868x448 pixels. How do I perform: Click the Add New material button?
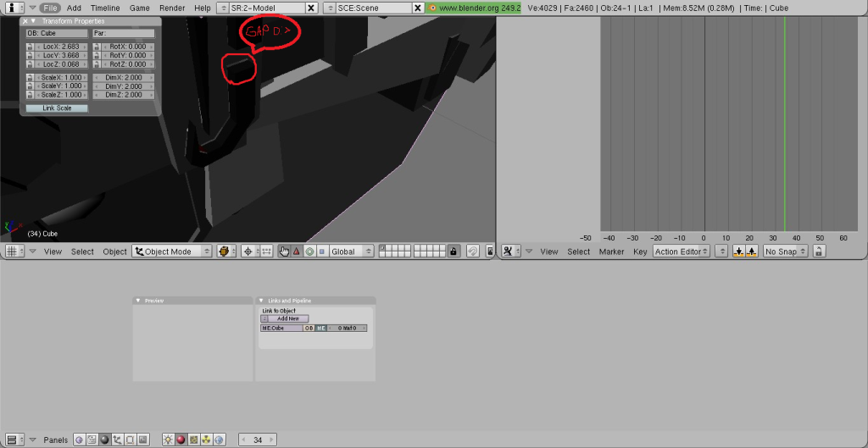tap(288, 318)
